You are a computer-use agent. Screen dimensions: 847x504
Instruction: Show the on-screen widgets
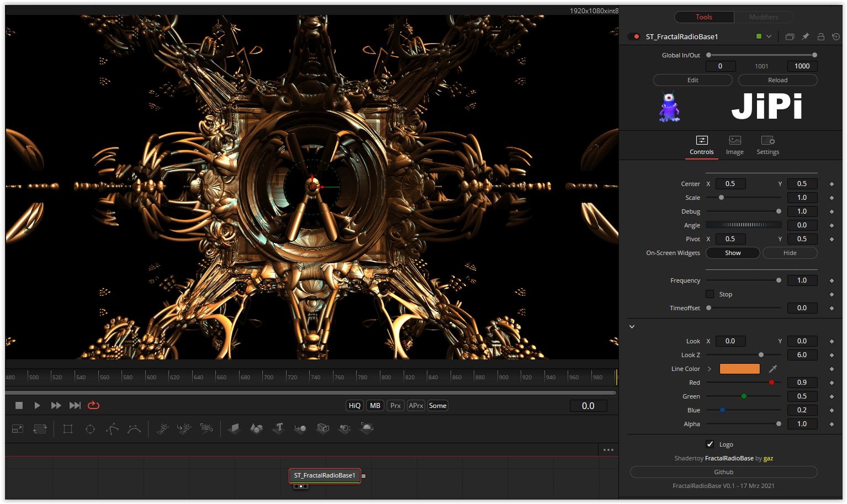click(733, 253)
